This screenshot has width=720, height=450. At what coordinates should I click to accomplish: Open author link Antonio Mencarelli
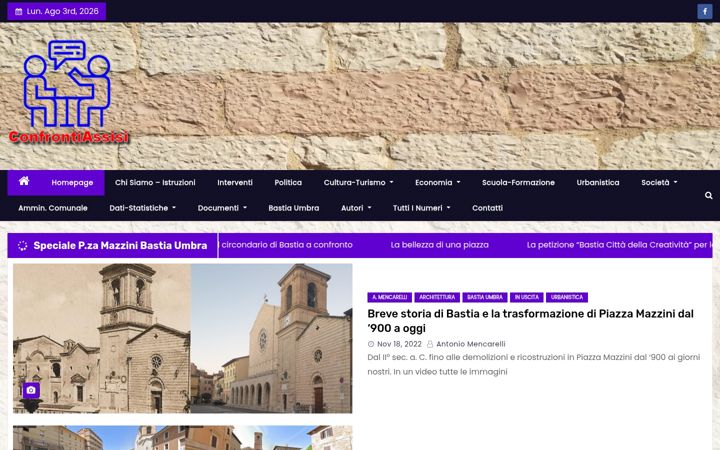click(x=471, y=344)
